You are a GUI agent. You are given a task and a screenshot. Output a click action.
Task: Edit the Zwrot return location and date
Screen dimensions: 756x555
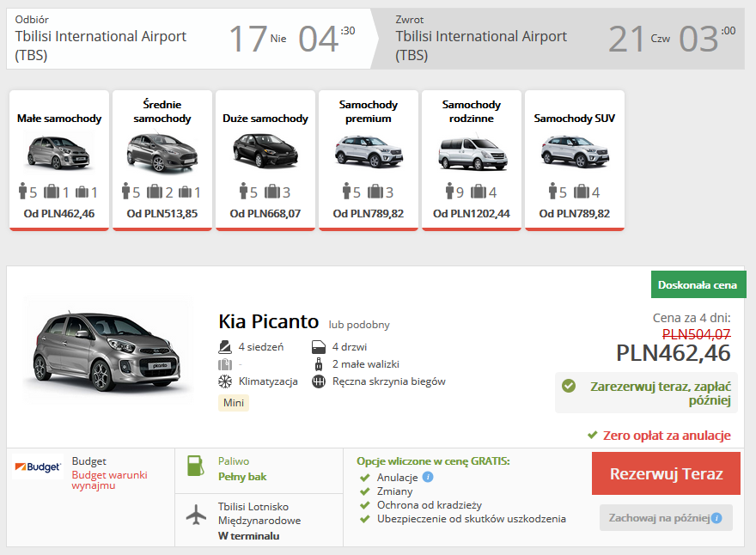561,39
